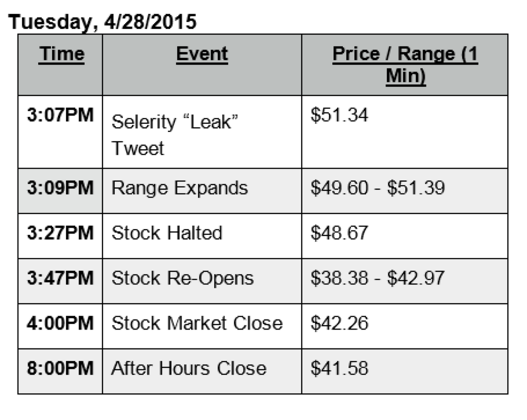This screenshot has width=527, height=420.
Task: Select the Time column header
Action: coord(61,54)
